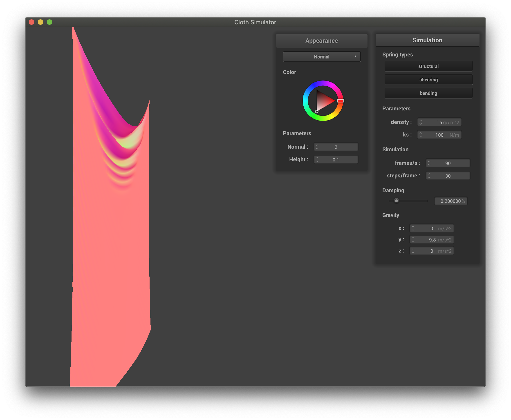Click the damping percentage field

[451, 201]
